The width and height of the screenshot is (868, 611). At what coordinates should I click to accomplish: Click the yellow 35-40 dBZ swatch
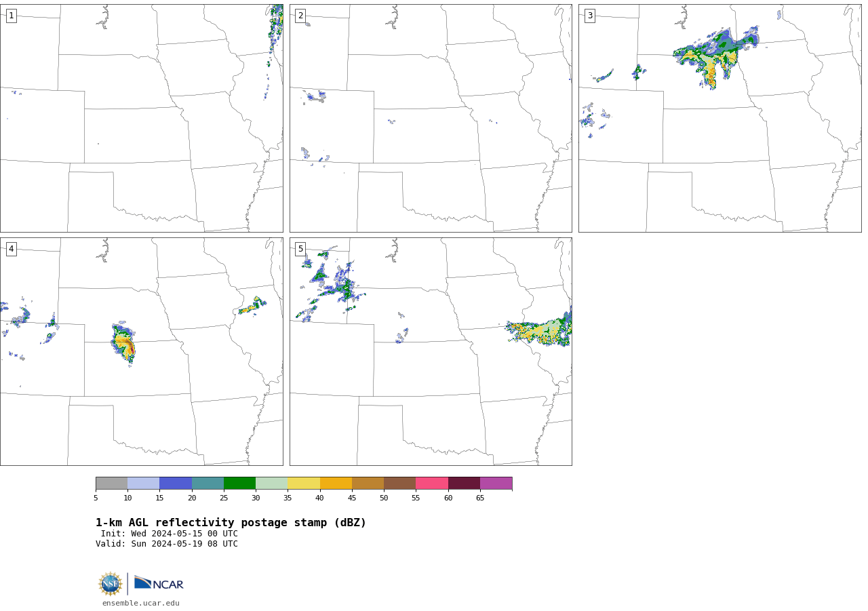[304, 483]
